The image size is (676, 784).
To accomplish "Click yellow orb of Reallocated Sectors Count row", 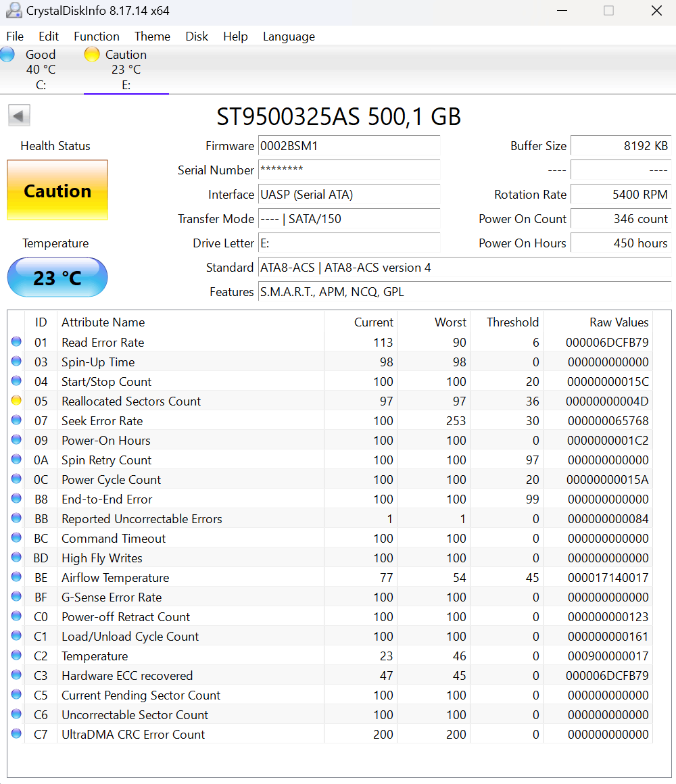I will tap(16, 401).
